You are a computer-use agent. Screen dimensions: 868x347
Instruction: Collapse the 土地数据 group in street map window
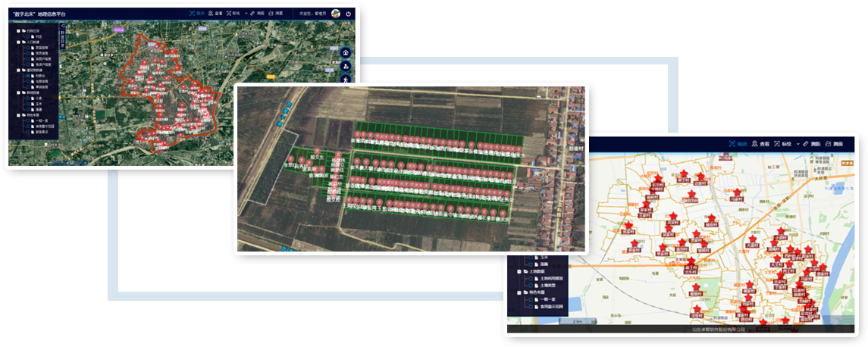pyautogui.click(x=519, y=272)
